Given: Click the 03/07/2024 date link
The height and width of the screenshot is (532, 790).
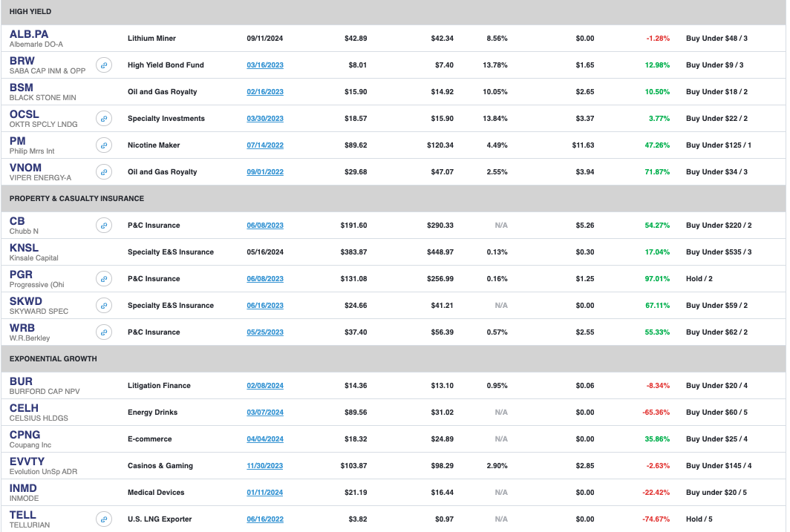Looking at the screenshot, I should pyautogui.click(x=265, y=413).
